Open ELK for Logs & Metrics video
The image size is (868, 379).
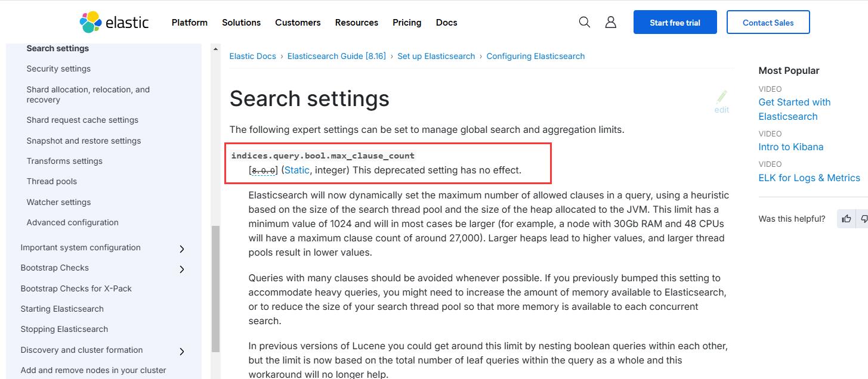(810, 178)
